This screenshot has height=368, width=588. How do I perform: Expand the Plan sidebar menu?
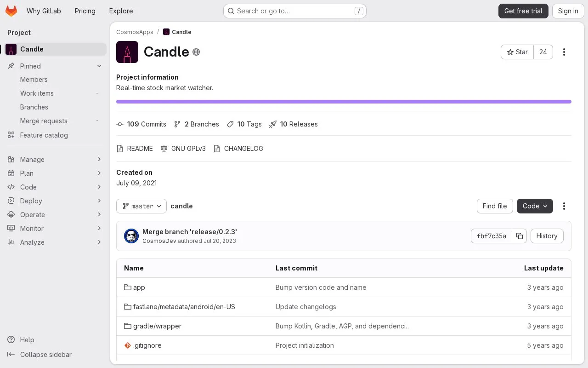[55, 173]
